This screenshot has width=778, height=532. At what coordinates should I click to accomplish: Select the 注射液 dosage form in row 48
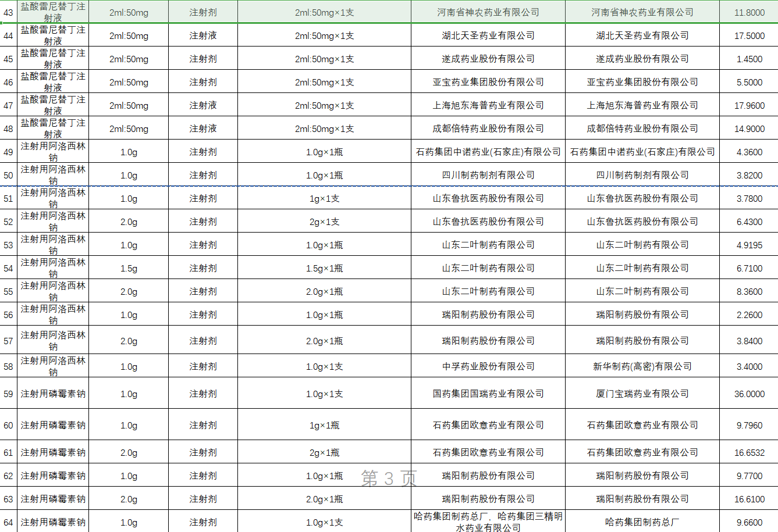(203, 128)
